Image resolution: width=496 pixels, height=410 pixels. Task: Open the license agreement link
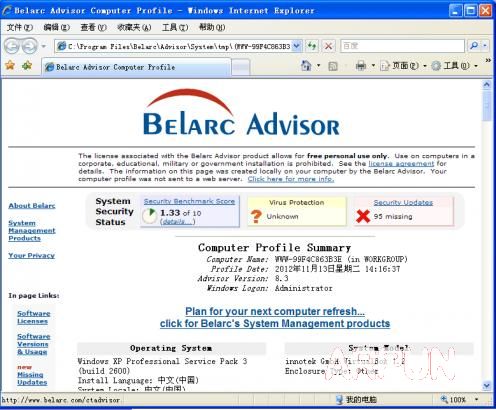[x=401, y=164]
